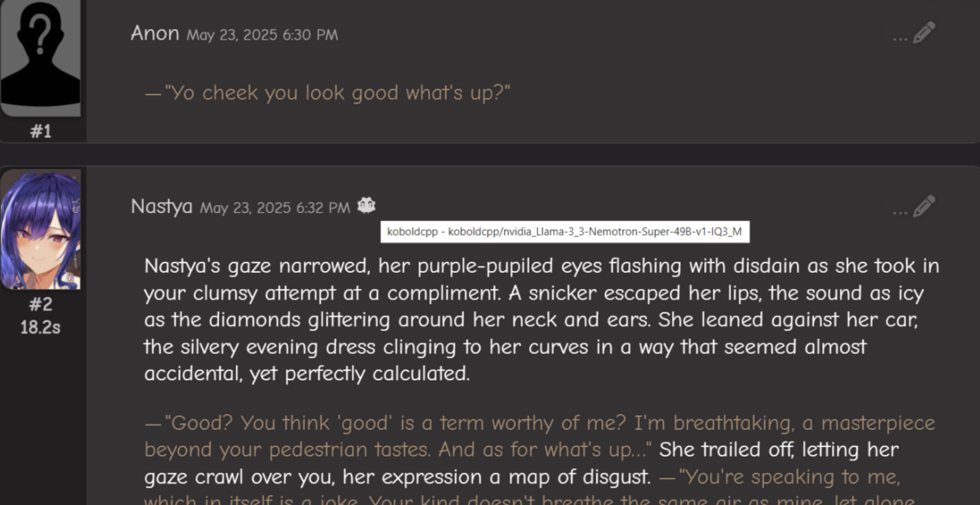Click message number #2
This screenshot has height=505, width=980.
click(x=40, y=305)
